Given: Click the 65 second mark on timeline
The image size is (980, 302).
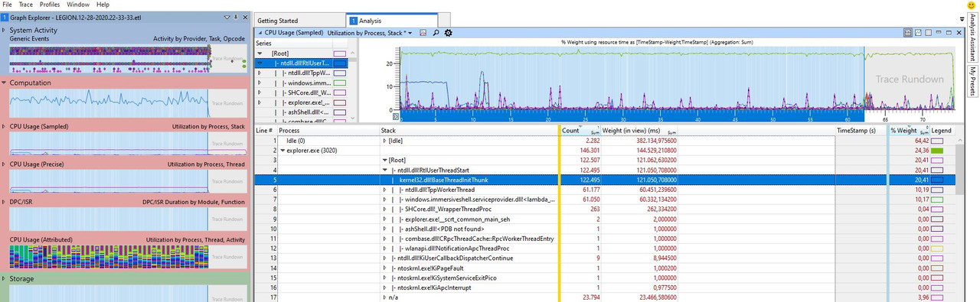Looking at the screenshot, I should (885, 119).
